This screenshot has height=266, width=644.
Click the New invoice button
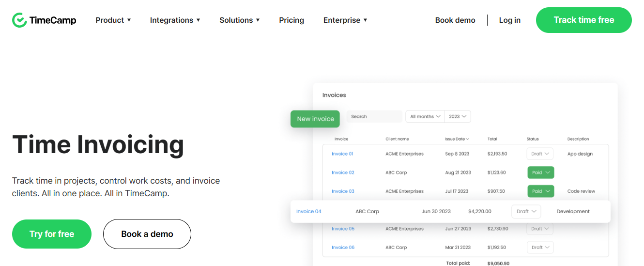(x=316, y=119)
